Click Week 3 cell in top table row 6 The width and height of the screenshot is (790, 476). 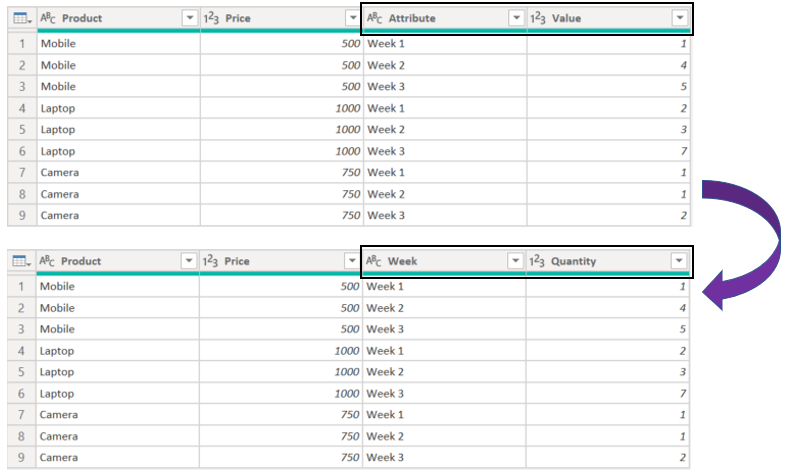click(x=386, y=151)
